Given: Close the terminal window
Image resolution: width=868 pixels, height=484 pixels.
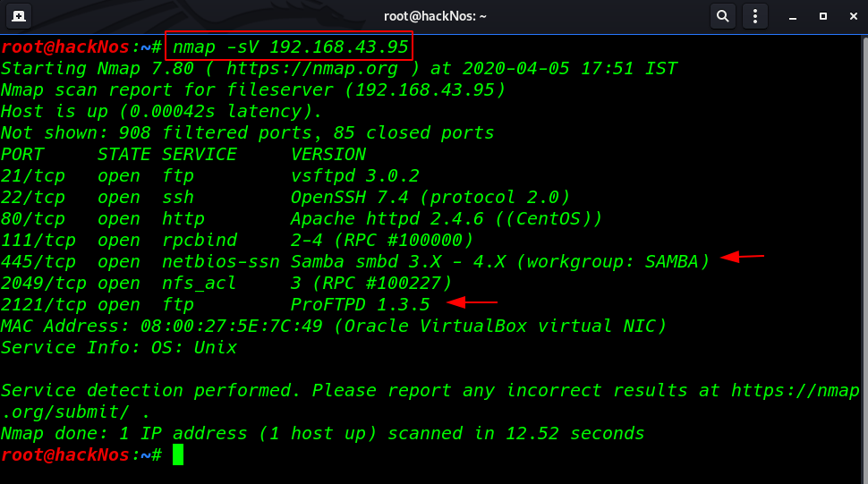Looking at the screenshot, I should (x=853, y=17).
